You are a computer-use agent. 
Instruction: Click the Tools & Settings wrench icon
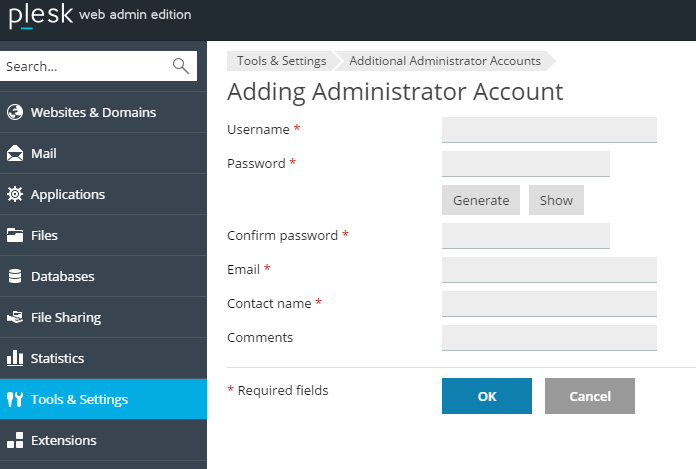click(x=15, y=400)
